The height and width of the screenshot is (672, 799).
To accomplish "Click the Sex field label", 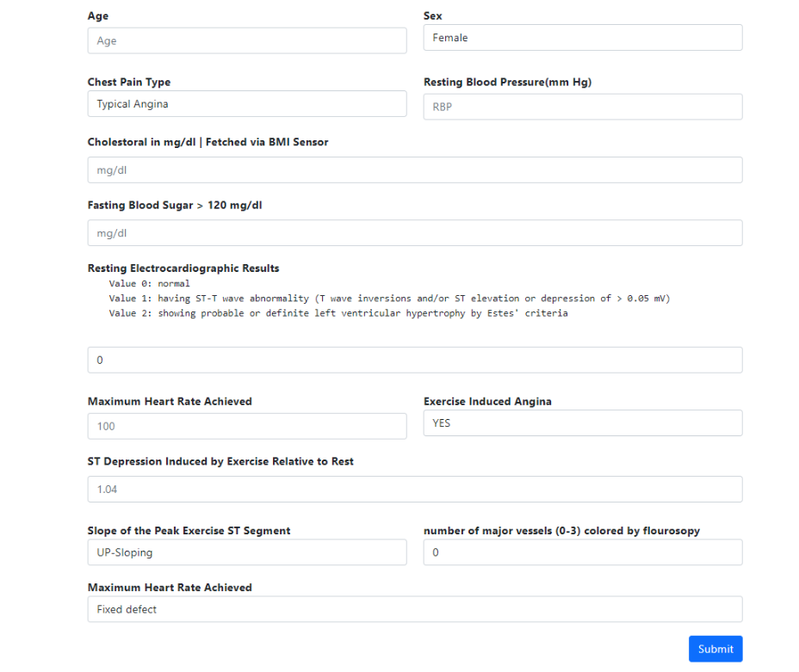I will pyautogui.click(x=433, y=16).
